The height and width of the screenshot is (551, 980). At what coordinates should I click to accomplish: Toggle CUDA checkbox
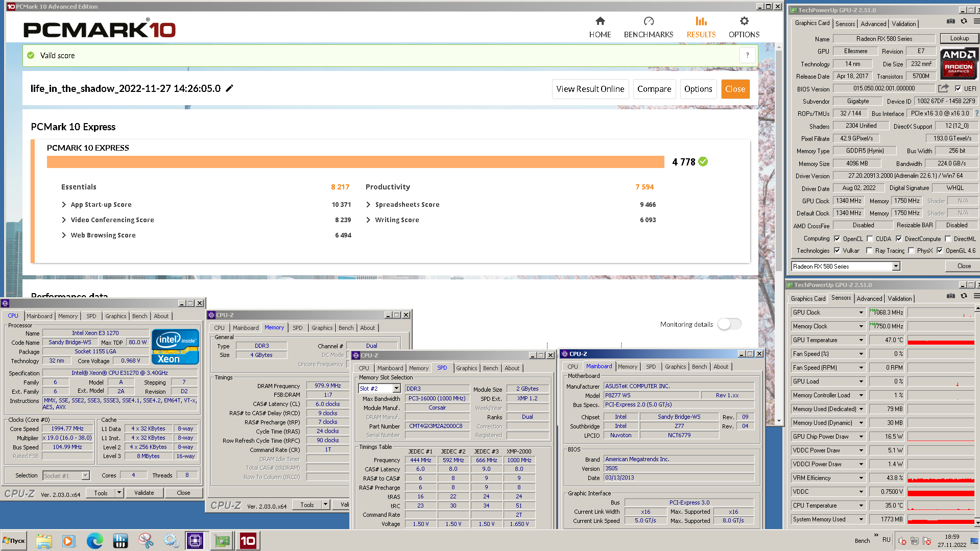tap(870, 238)
